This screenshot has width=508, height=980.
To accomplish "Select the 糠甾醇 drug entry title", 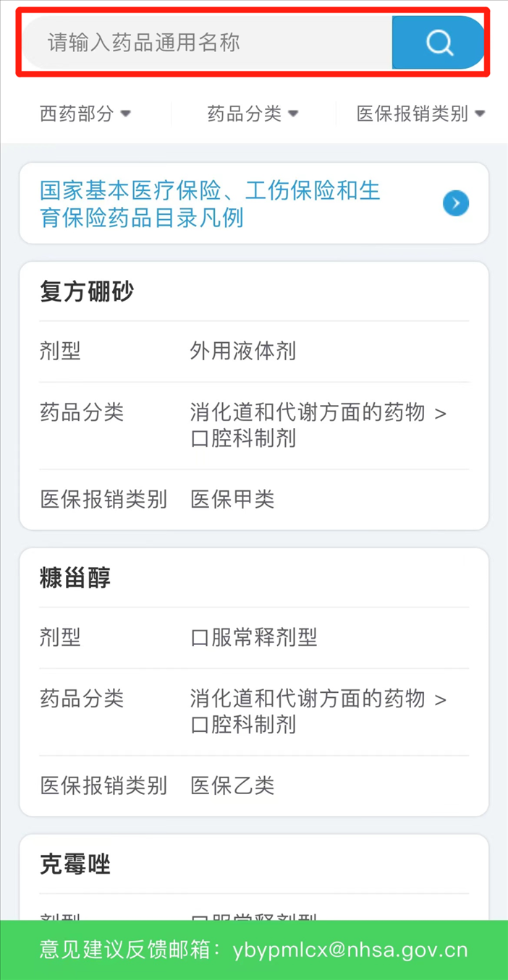I will pyautogui.click(x=75, y=579).
